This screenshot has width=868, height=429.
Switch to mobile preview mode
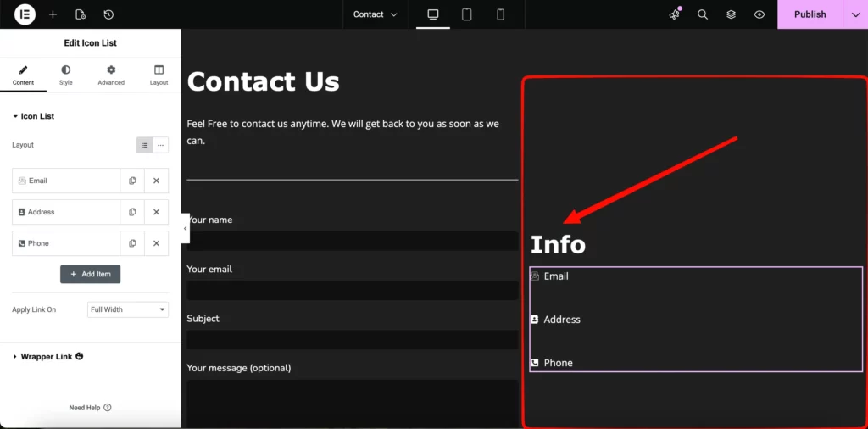coord(500,14)
